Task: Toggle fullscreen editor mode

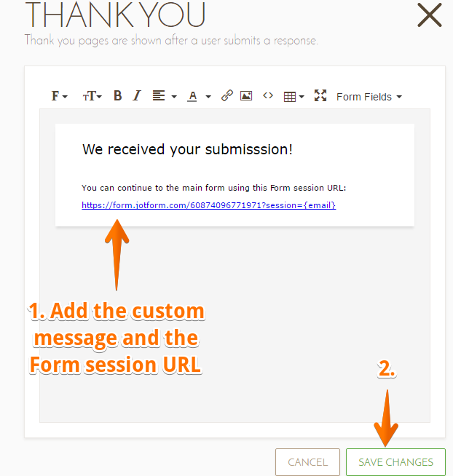Action: pos(320,96)
